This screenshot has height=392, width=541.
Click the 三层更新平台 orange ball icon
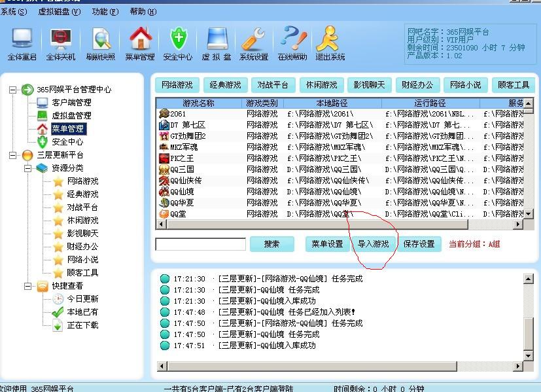[27, 155]
